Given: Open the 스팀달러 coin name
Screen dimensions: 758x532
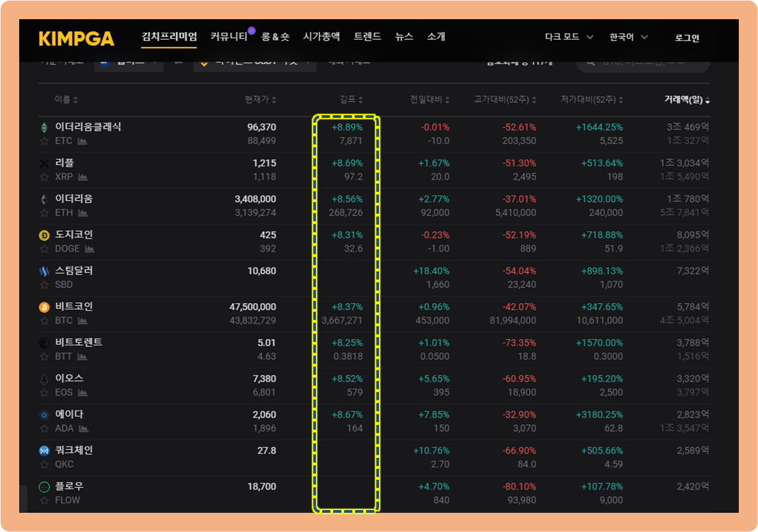Looking at the screenshot, I should tap(74, 270).
